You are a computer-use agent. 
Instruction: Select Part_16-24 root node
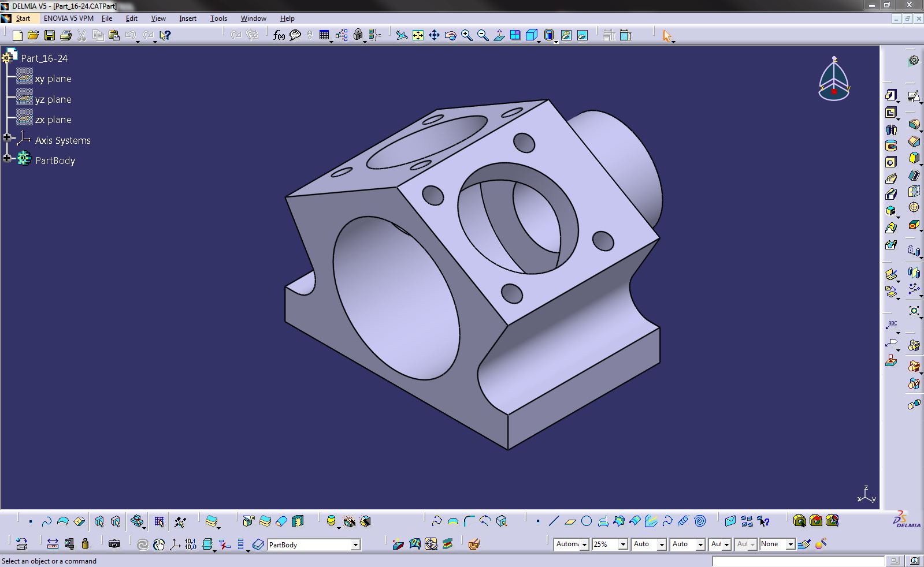[x=44, y=58]
